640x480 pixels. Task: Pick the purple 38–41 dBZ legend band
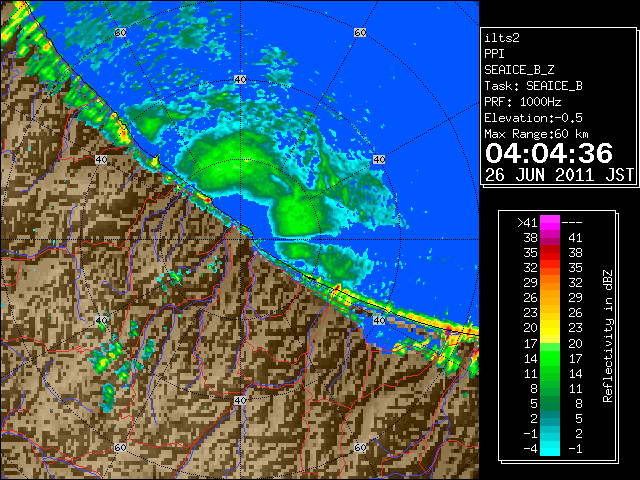point(550,238)
